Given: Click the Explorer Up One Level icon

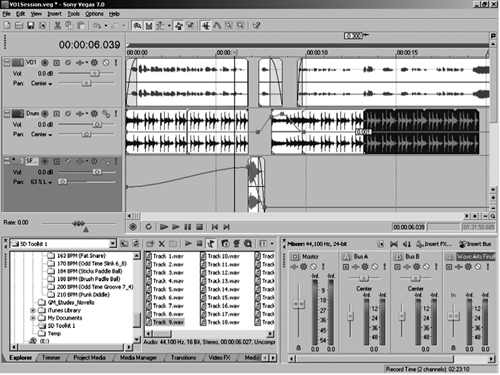Looking at the screenshot, I should pos(124,244).
